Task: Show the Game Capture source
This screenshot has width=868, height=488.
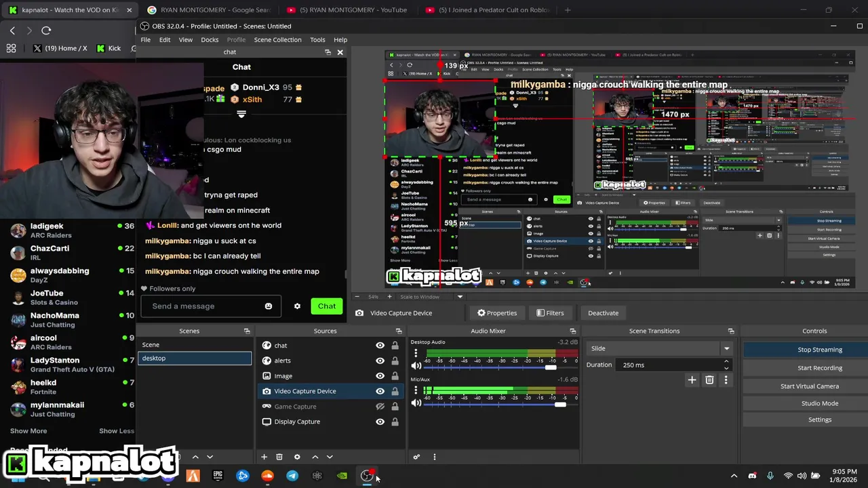Action: [x=380, y=407]
